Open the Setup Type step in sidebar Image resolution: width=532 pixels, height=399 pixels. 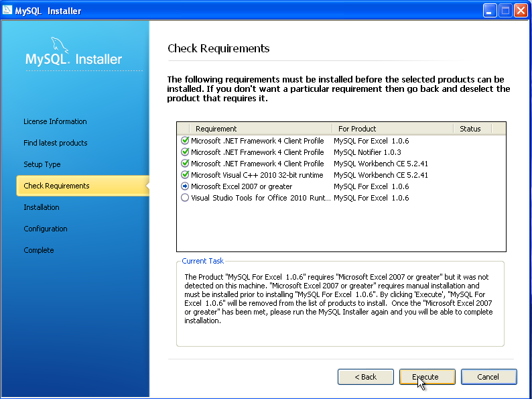(42, 164)
